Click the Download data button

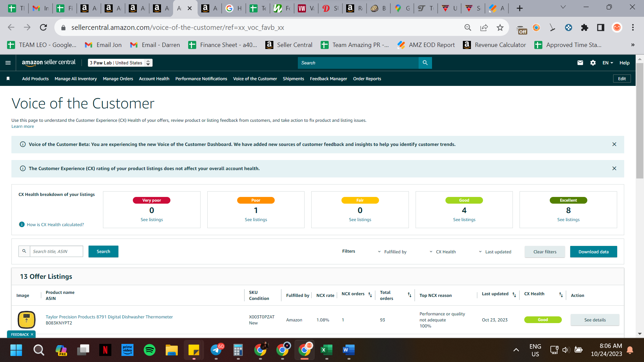point(593,252)
